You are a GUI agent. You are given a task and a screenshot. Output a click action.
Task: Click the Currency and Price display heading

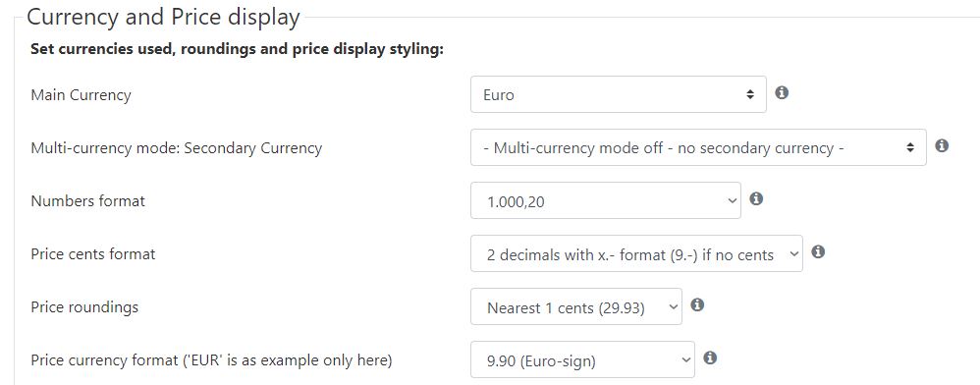pos(163,17)
